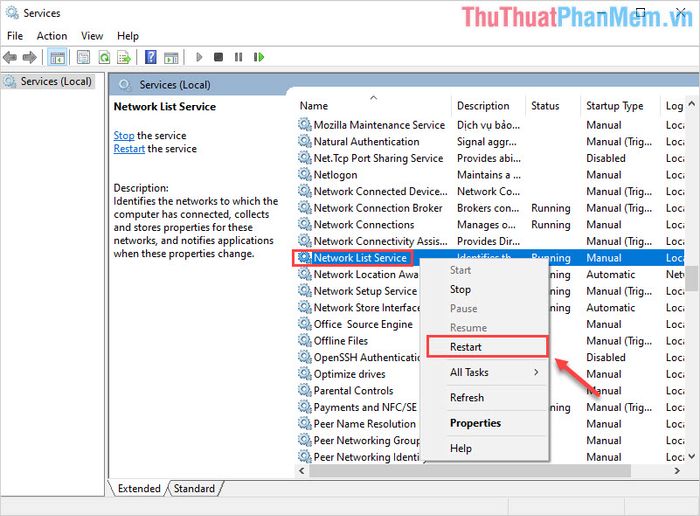Image resolution: width=700 pixels, height=516 pixels.
Task: Switch to the Extended tab
Action: coord(139,488)
